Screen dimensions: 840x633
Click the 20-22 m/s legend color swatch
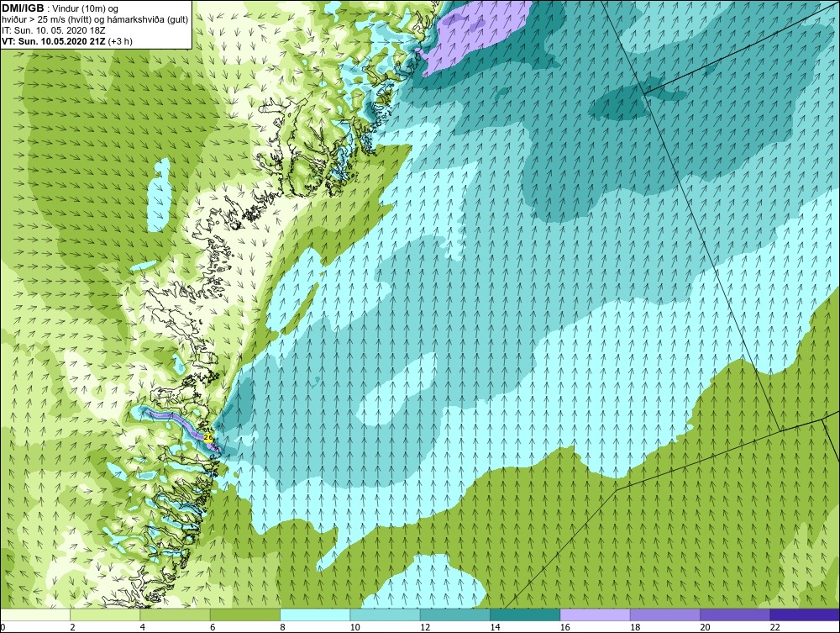[735, 615]
